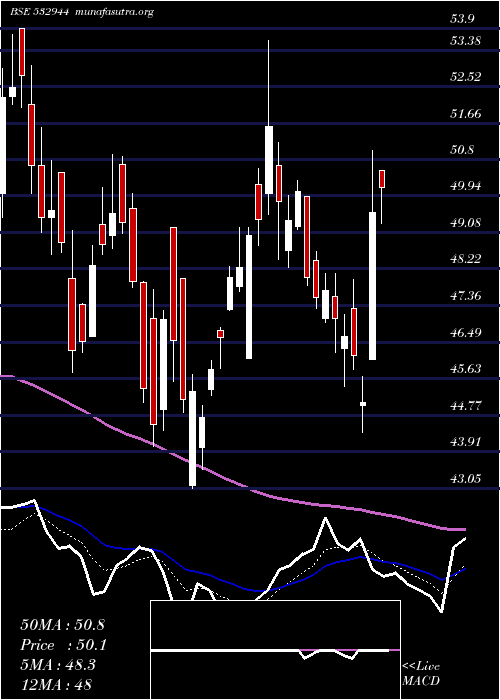The image size is (500, 700).
Task: Click the 43.91 price axis label
Action: pyautogui.click(x=466, y=442)
